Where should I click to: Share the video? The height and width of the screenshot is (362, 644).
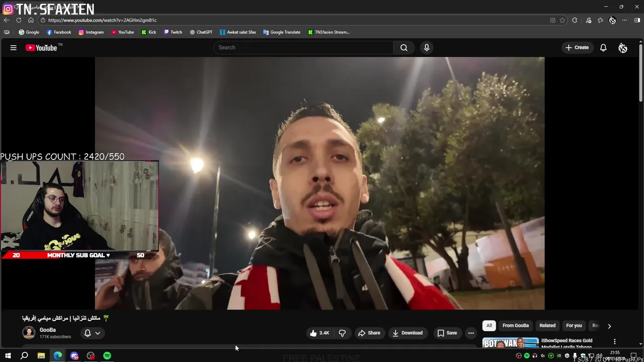pyautogui.click(x=369, y=333)
